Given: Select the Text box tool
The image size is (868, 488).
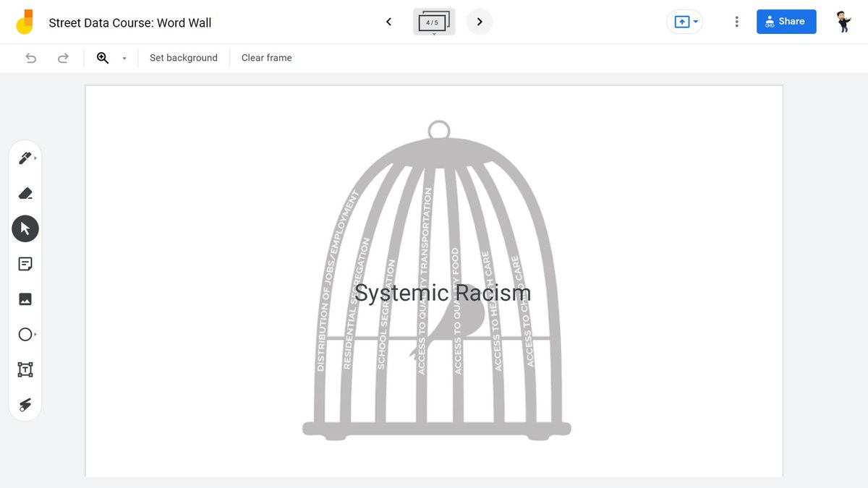Looking at the screenshot, I should point(25,369).
